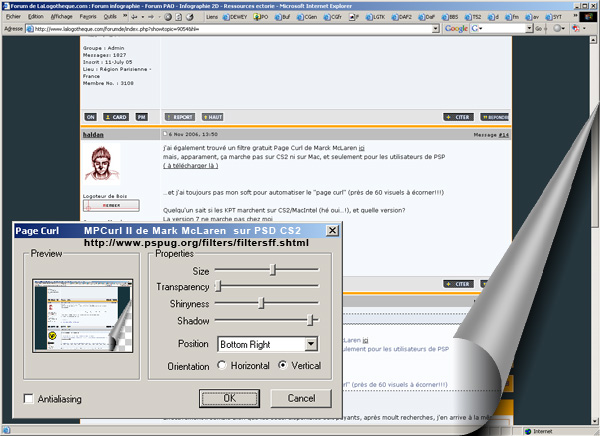Viewport: 600px width, 436px height.
Task: Send a private message via PM button
Action: click(x=142, y=117)
